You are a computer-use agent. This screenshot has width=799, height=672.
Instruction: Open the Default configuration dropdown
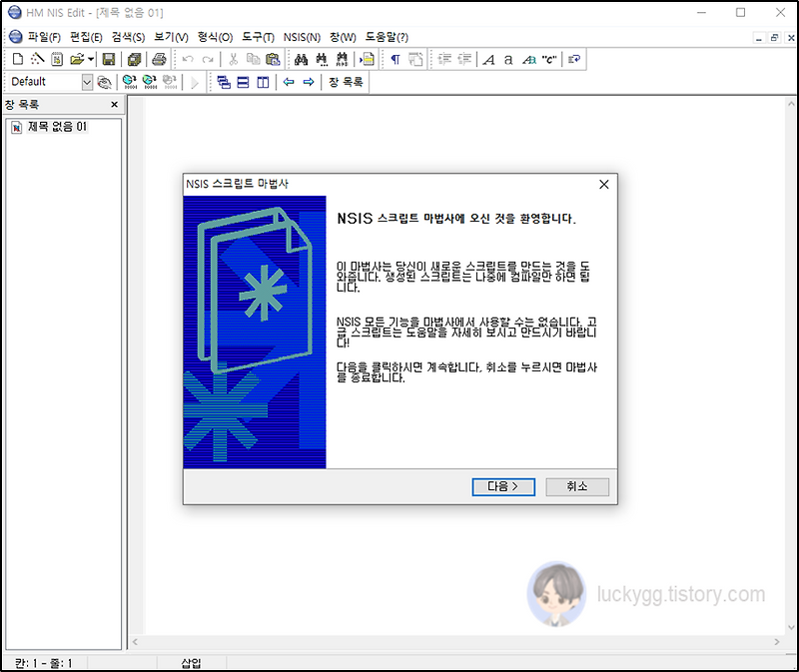coord(87,82)
